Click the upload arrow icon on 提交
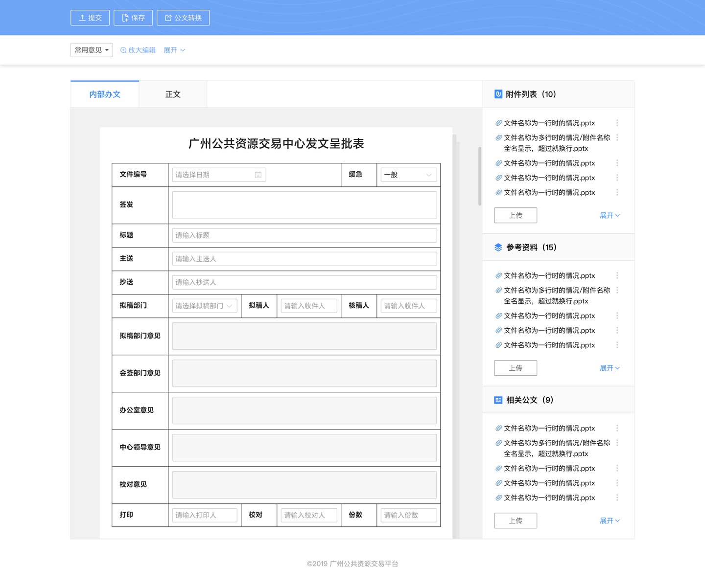The width and height of the screenshot is (705, 588). point(81,18)
